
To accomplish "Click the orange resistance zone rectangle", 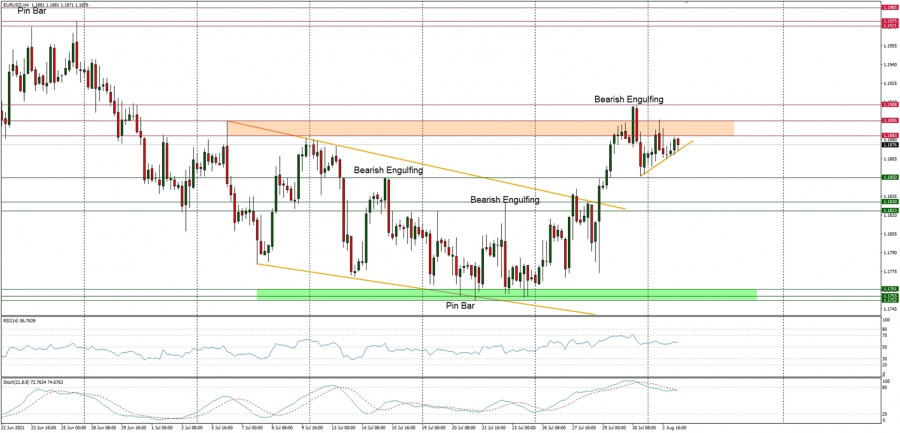I will [480, 129].
